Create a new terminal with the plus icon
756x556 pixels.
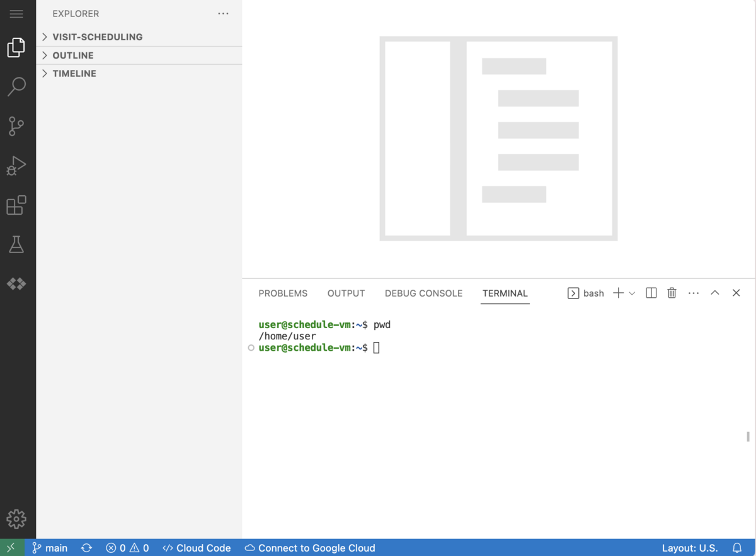618,293
